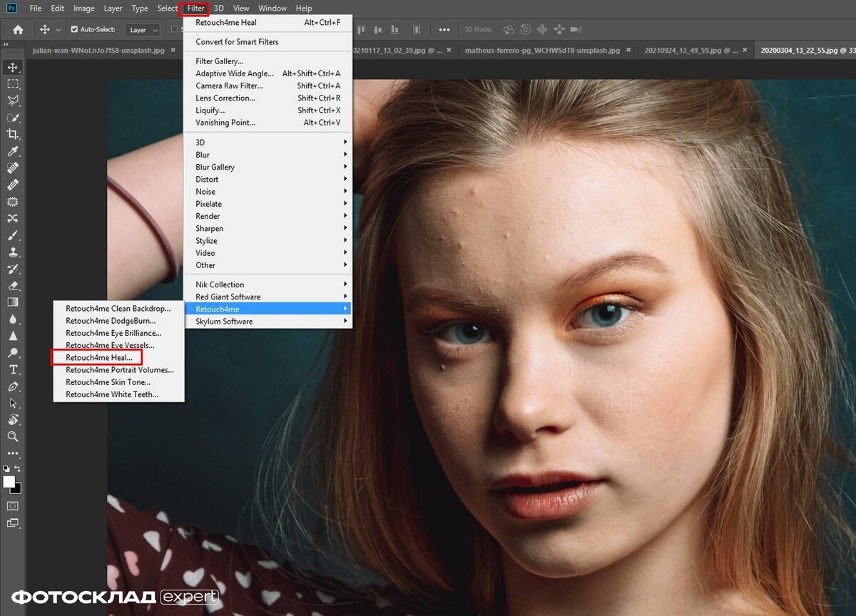Screen dimensions: 856x616
Task: Select the Horizontal Type tool
Action: coord(13,369)
